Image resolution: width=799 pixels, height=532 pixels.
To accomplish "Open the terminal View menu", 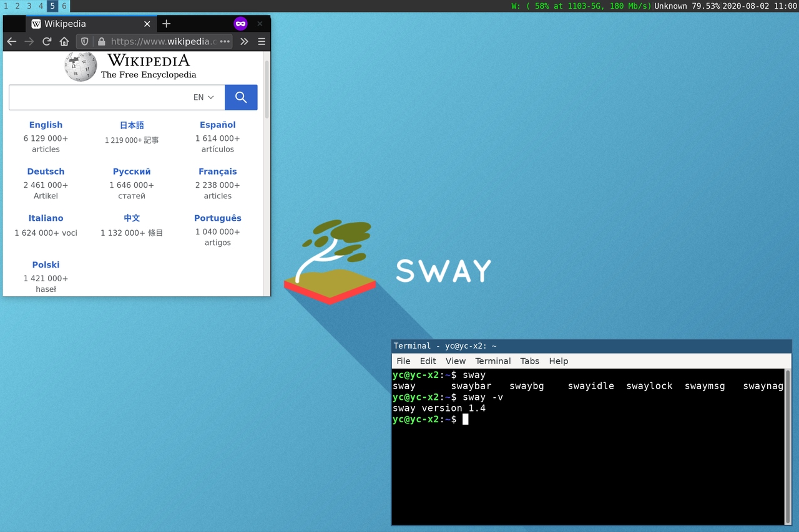I will coord(456,361).
